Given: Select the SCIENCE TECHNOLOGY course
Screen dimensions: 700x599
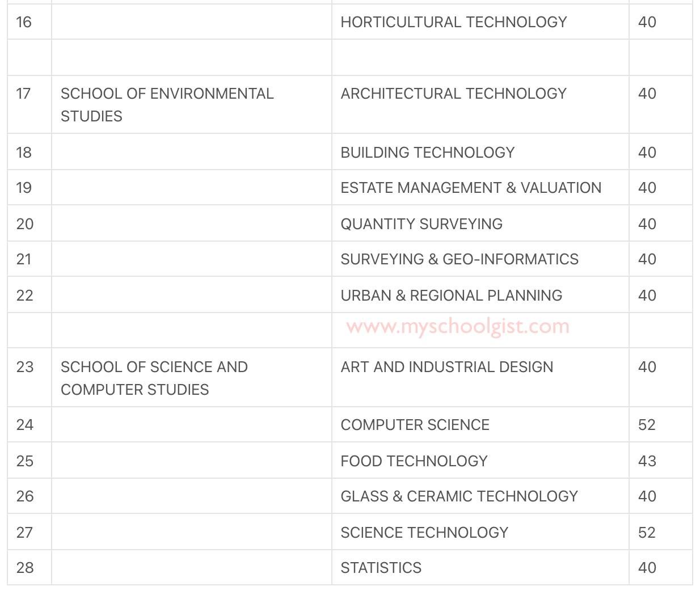Looking at the screenshot, I should tap(424, 533).
